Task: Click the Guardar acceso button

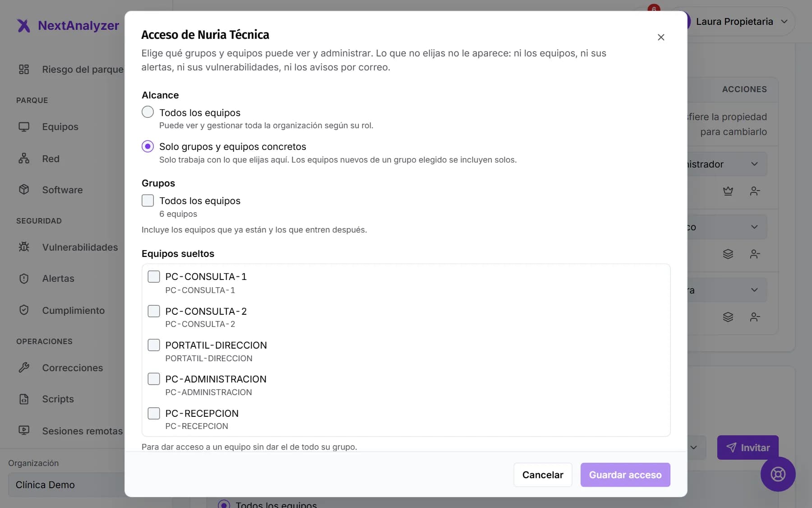Action: coord(625,475)
